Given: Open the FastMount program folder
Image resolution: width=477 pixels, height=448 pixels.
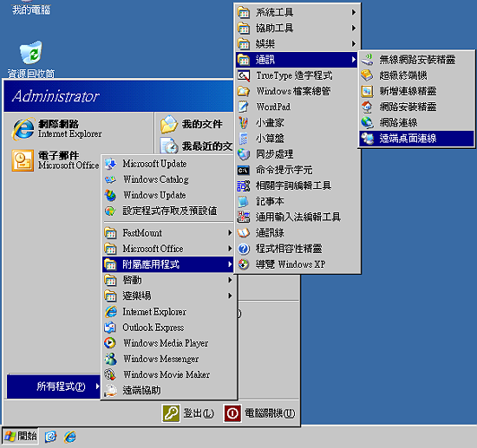Looking at the screenshot, I should 168,233.
